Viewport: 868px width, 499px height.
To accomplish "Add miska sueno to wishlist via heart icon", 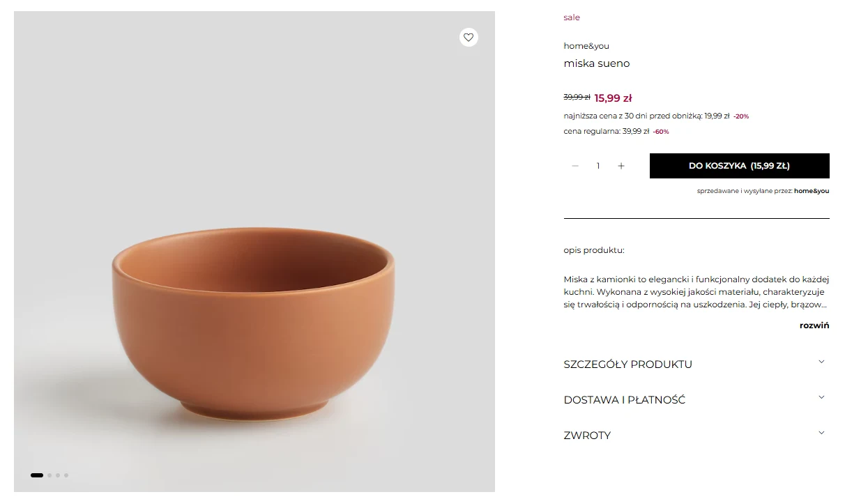I will (x=469, y=37).
